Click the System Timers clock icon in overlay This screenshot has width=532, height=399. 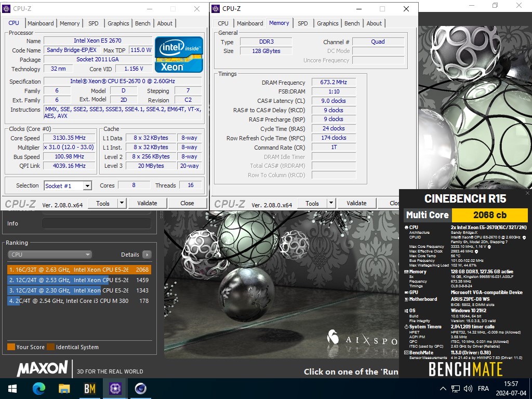406,327
